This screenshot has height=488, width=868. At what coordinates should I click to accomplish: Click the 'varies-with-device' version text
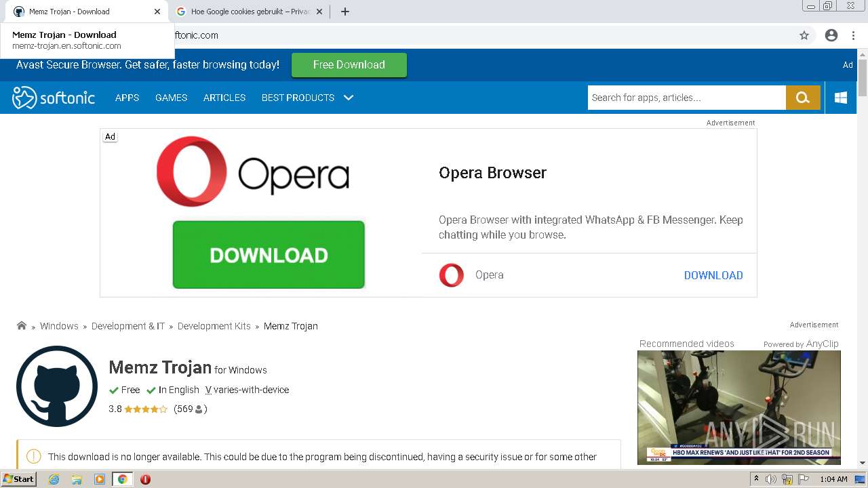click(252, 390)
